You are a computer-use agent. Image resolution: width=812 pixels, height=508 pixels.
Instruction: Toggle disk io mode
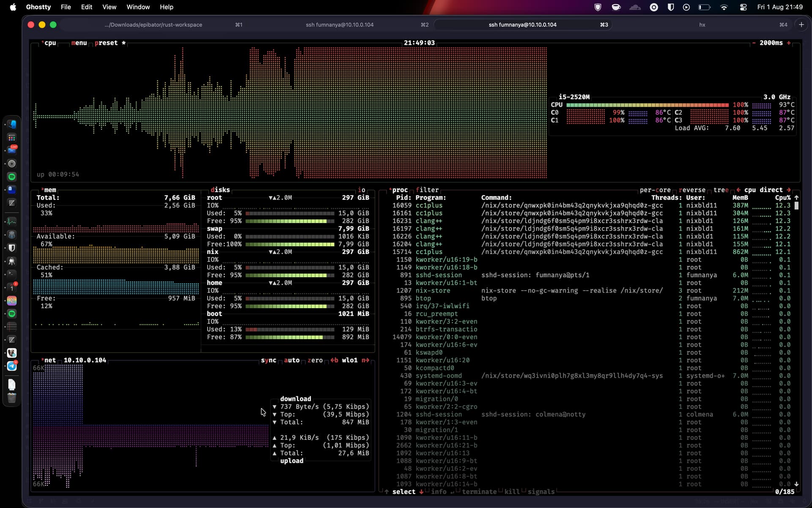click(x=362, y=190)
